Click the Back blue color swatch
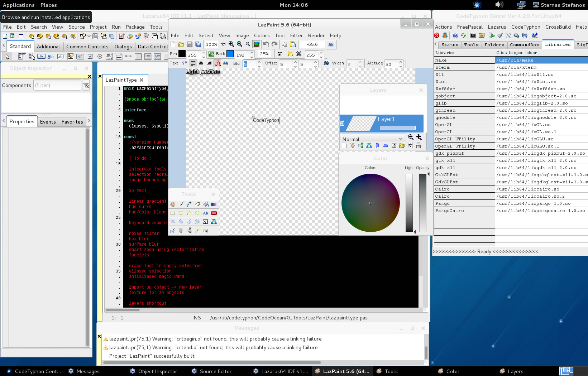Screen dimensions: 588x376 [230, 54]
